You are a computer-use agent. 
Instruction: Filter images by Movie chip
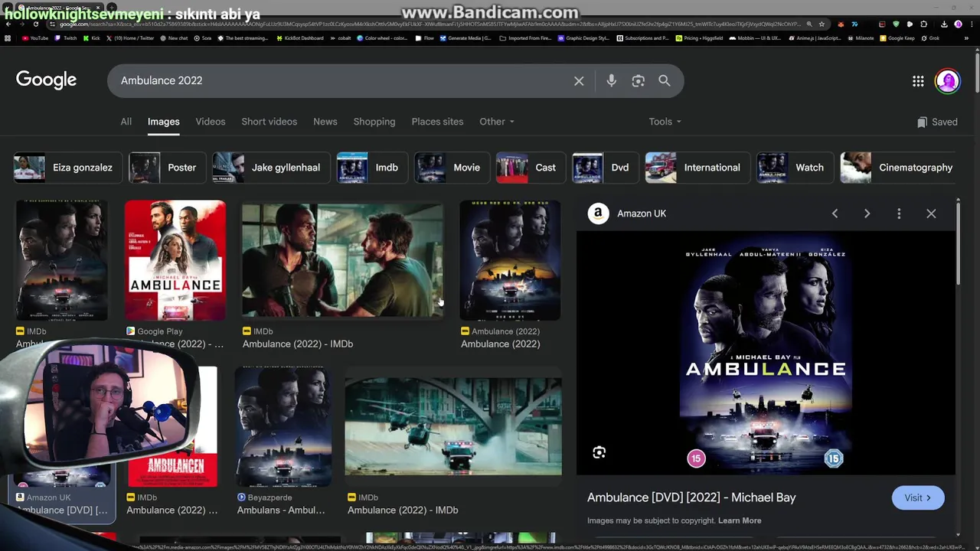452,168
